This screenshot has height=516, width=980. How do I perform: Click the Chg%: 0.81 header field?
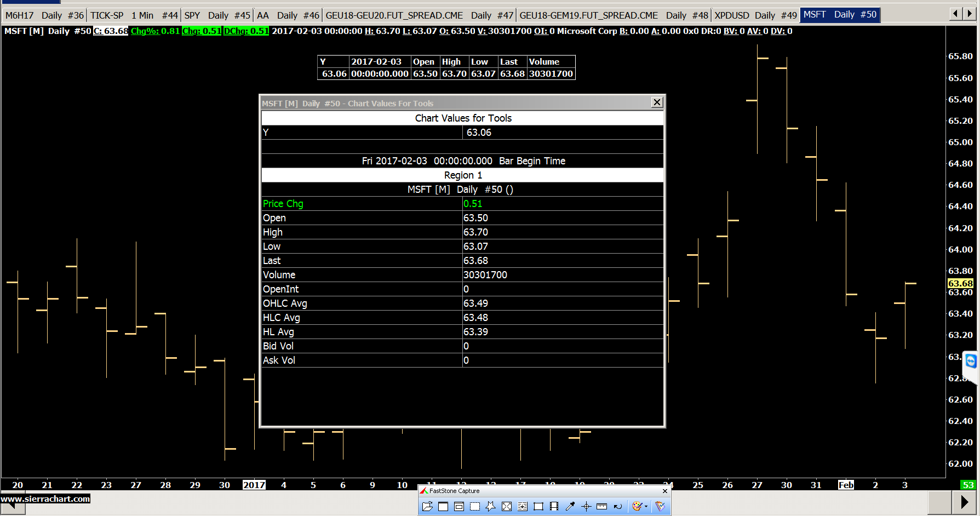click(x=155, y=31)
